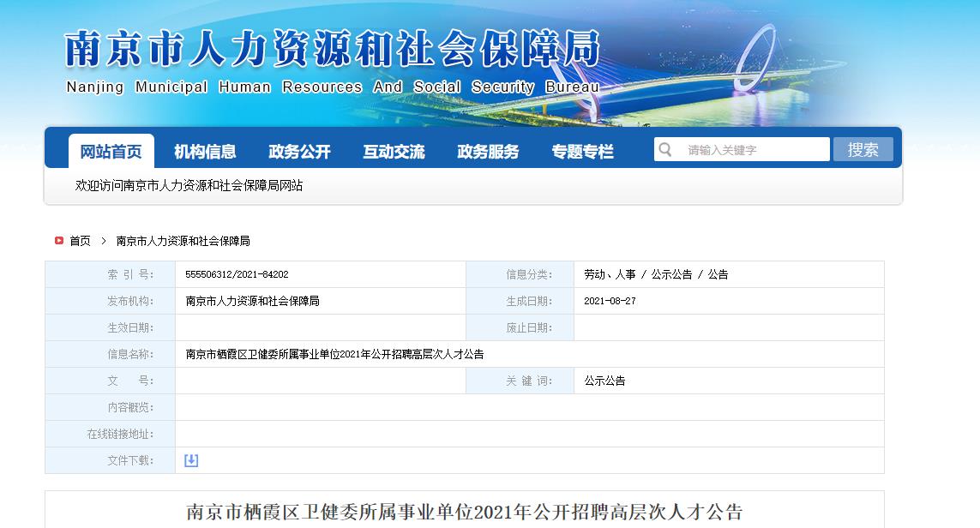Click the information name value in table
980x528 pixels.
pyautogui.click(x=334, y=354)
